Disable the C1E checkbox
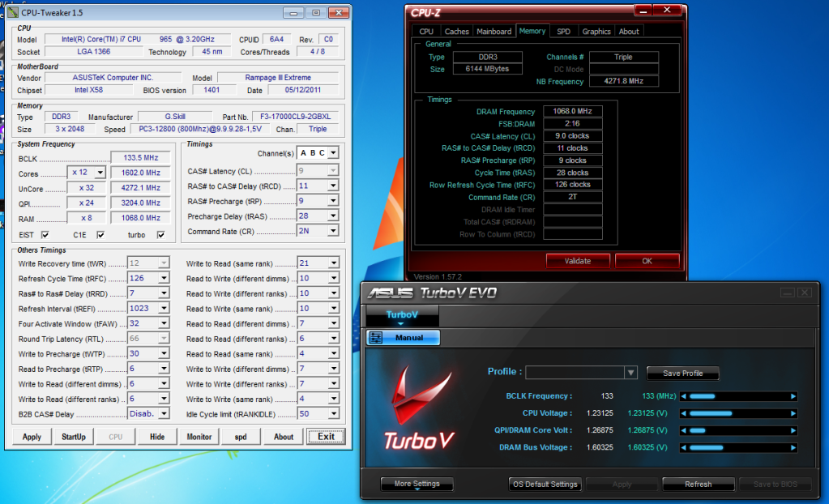Screen dimensions: 829x504 click(x=100, y=235)
